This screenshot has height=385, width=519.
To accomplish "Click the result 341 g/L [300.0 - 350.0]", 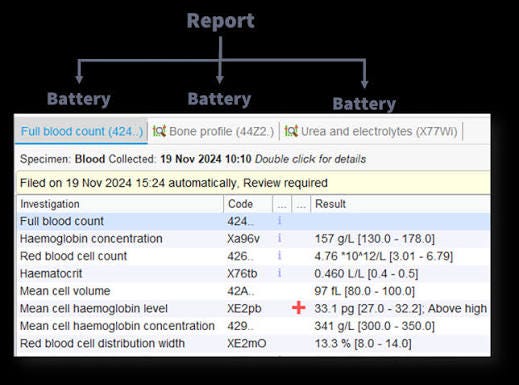I will click(x=375, y=326).
